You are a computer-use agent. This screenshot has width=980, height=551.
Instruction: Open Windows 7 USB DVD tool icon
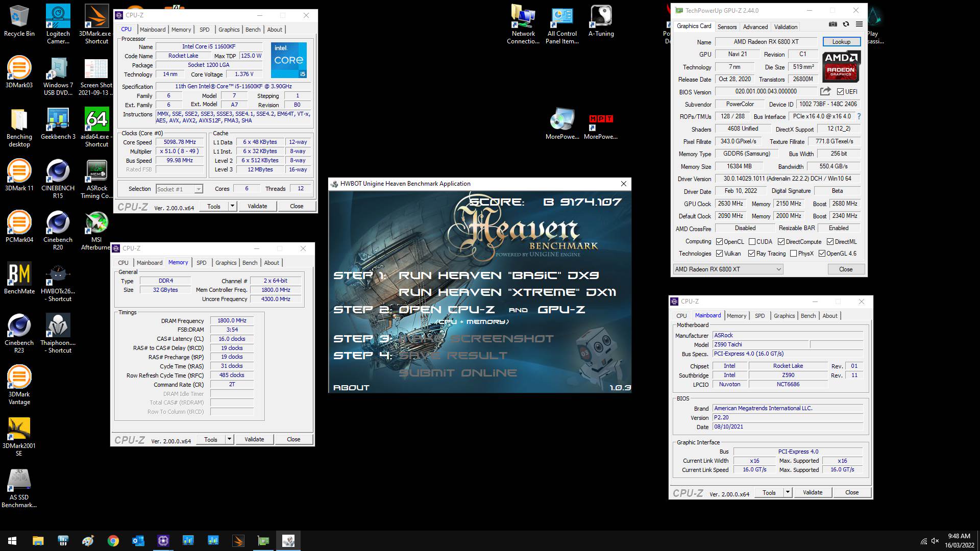tap(58, 76)
